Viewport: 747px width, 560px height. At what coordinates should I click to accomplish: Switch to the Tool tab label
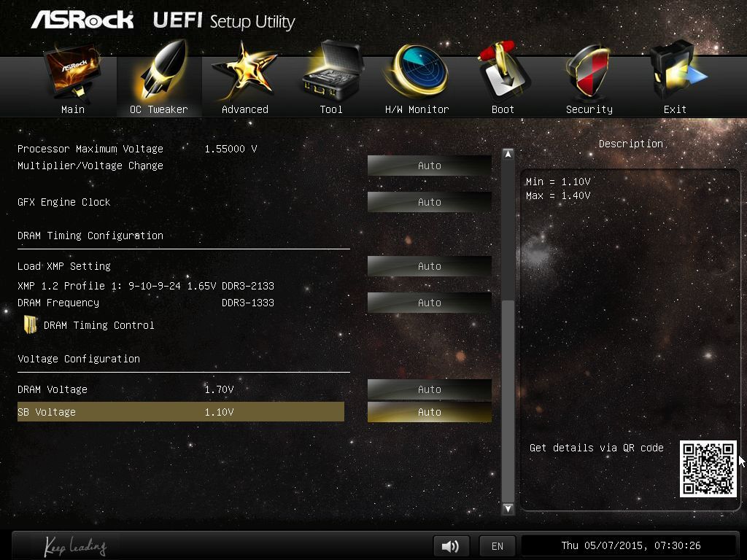click(x=331, y=109)
